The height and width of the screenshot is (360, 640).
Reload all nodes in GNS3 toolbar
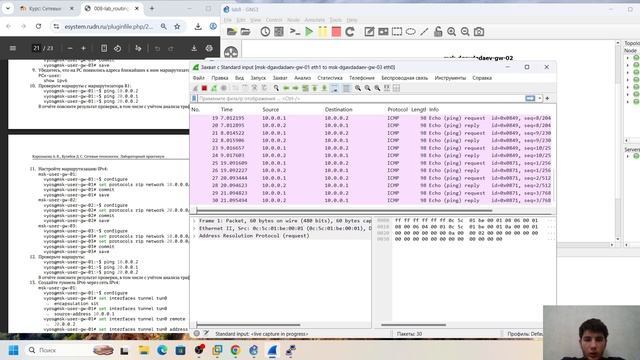350,31
